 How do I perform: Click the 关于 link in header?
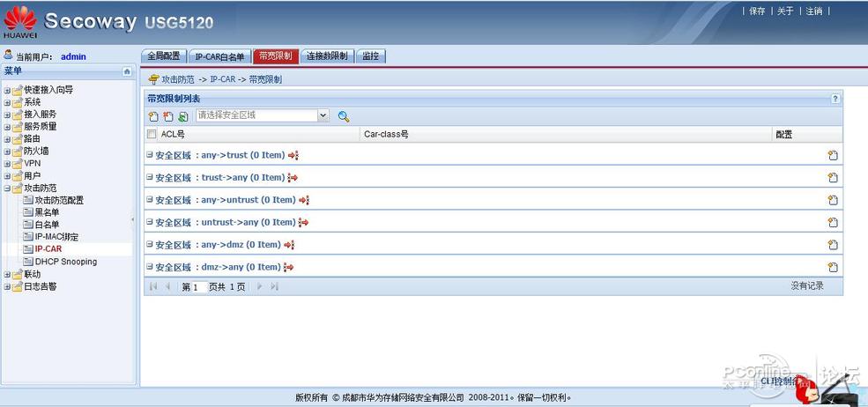click(x=785, y=11)
